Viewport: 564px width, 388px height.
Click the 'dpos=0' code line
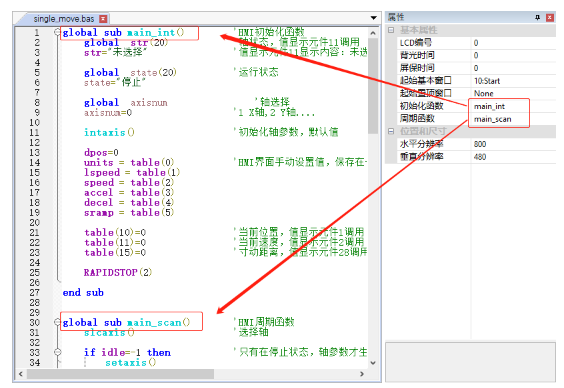(x=101, y=152)
